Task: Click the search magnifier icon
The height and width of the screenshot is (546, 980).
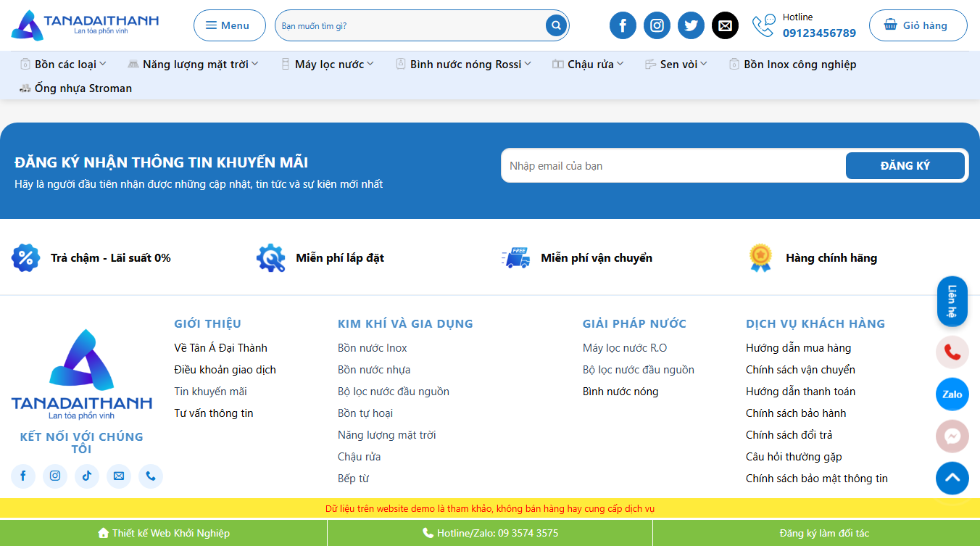Action: pyautogui.click(x=556, y=25)
